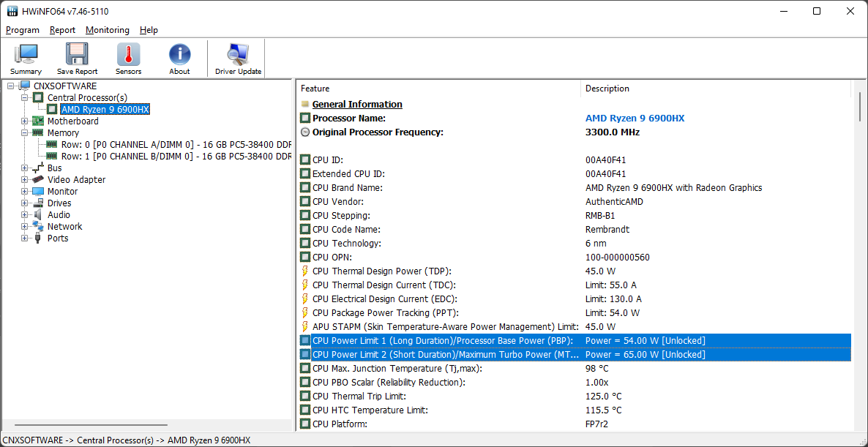Click the lightning icon next to CPU TDP
Image resolution: width=868 pixels, height=447 pixels.
(305, 271)
